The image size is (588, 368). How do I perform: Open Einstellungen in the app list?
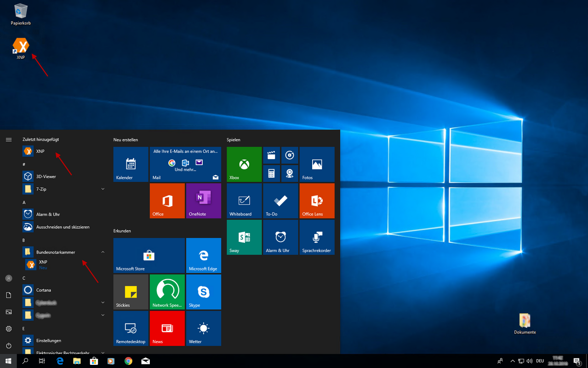click(63, 340)
